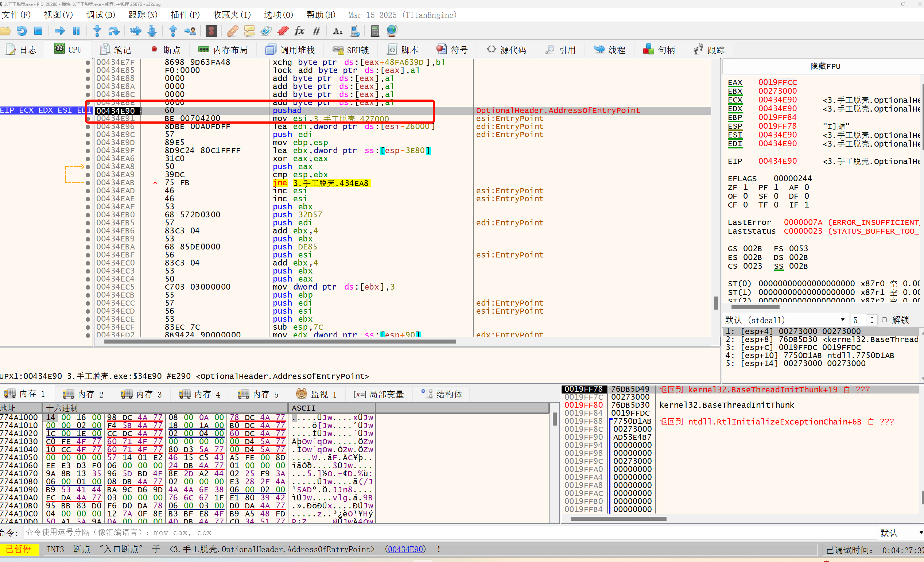
Task: Toggle breakpoint bullet at address 00434EB0
Action: [88, 215]
